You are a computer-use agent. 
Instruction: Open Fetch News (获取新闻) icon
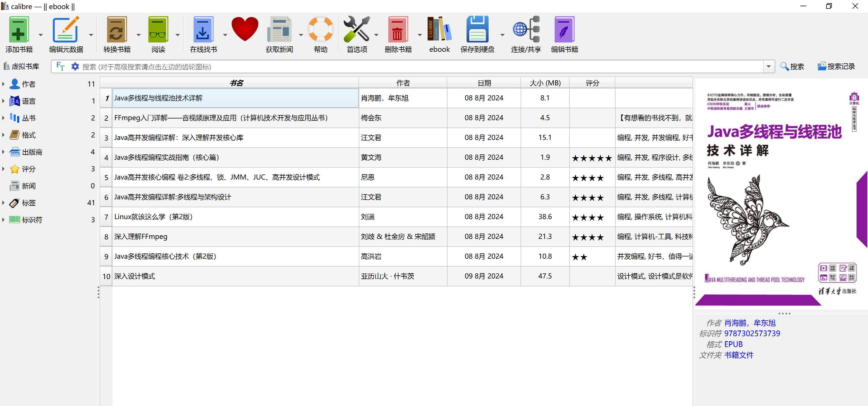(x=279, y=30)
